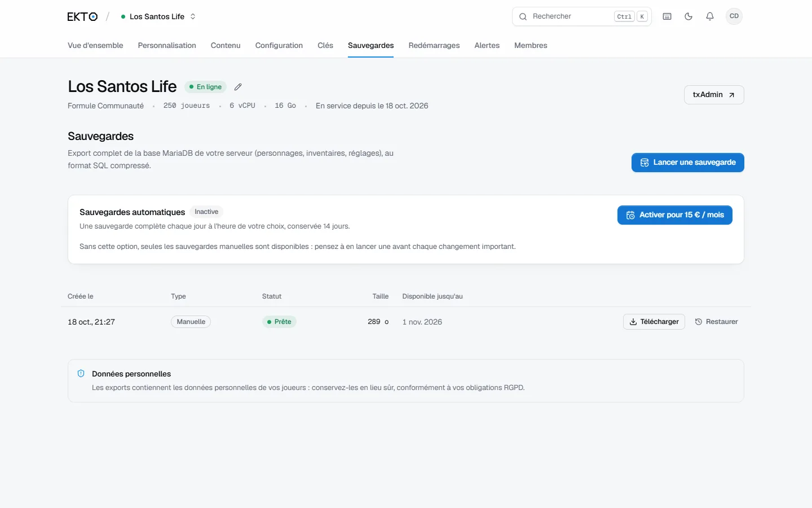Image resolution: width=812 pixels, height=508 pixels.
Task: Activate automatic backups for 15 € / mois
Action: [675, 215]
